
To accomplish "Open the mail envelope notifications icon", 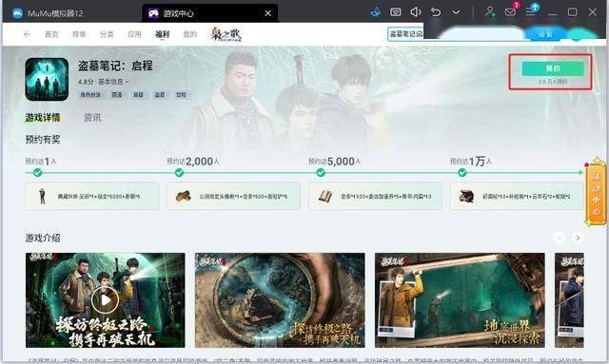I will click(510, 12).
